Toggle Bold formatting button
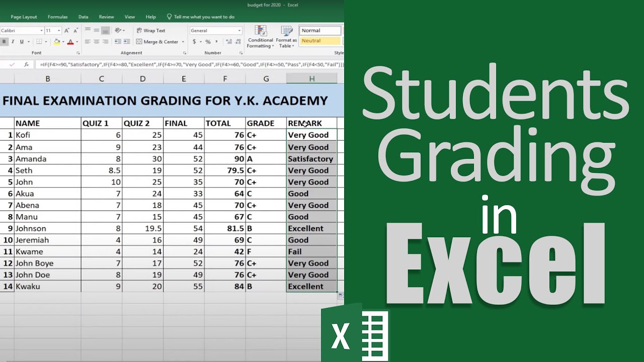The height and width of the screenshot is (362, 644). click(x=4, y=42)
